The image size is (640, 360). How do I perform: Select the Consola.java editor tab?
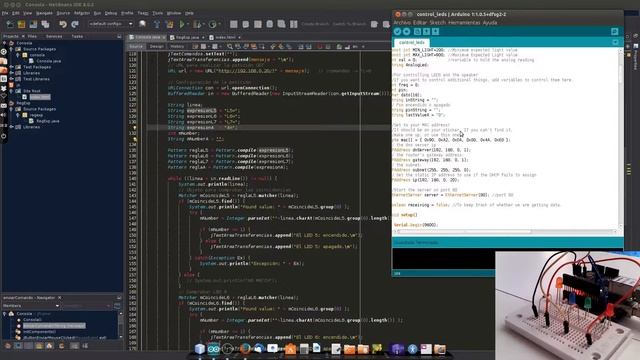[147, 37]
